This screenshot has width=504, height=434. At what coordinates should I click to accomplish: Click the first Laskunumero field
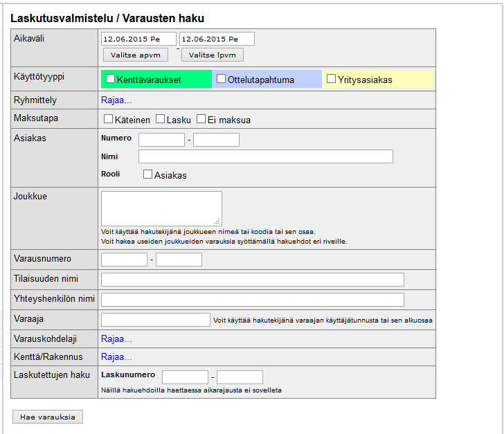(185, 377)
